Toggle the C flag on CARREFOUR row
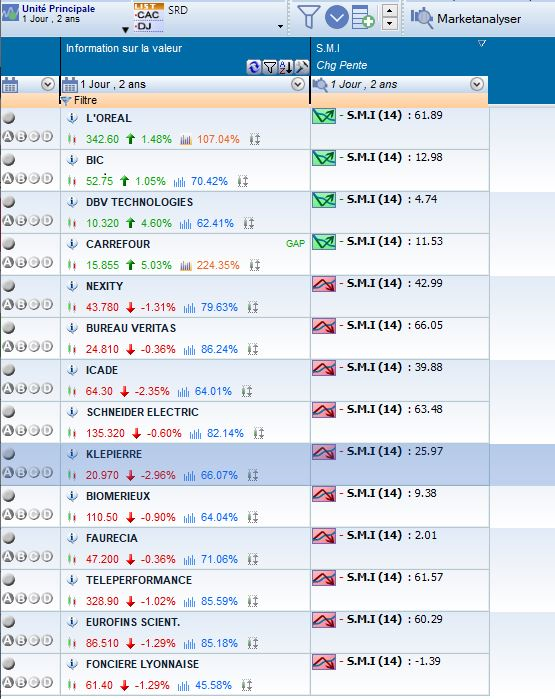555x699 pixels. tap(34, 262)
